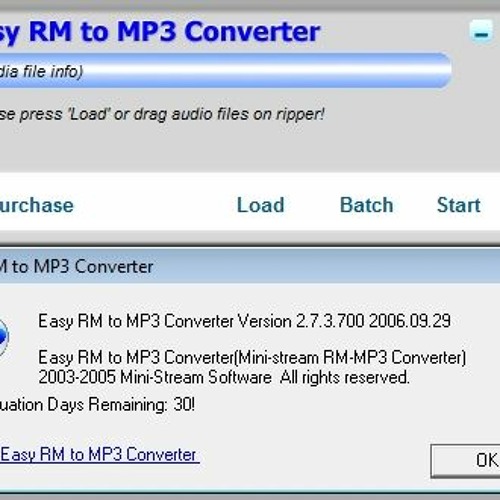Select the version 2.7.3.700 text line
The width and height of the screenshot is (500, 500).
pyautogui.click(x=244, y=321)
